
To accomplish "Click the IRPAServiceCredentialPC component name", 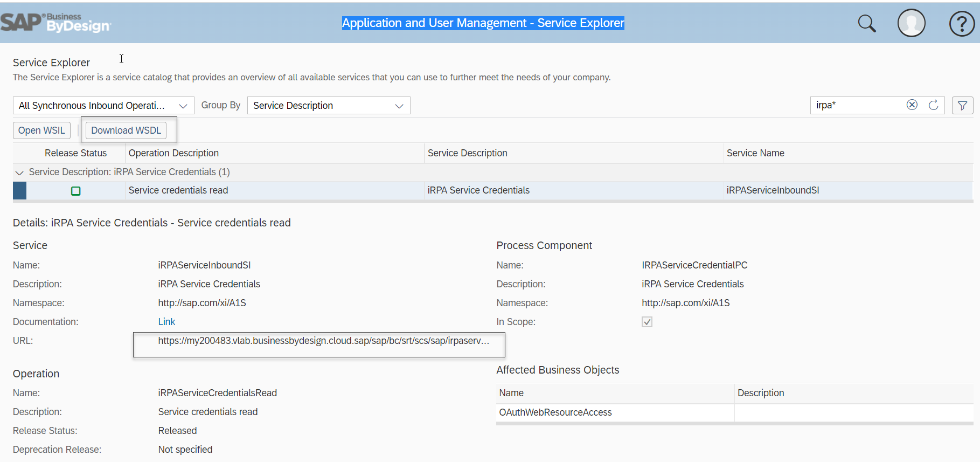I will [694, 265].
